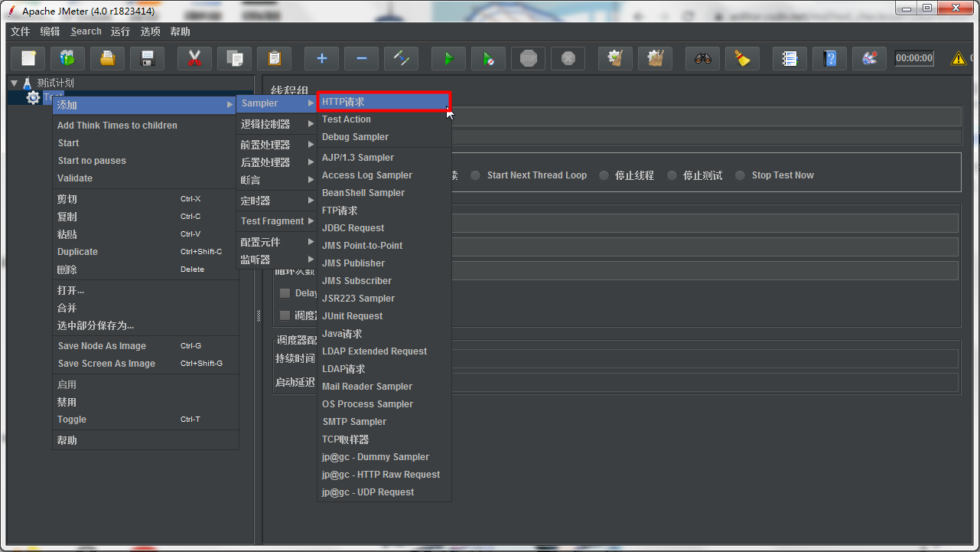Toggle the 调度器 checkbox

pos(285,315)
